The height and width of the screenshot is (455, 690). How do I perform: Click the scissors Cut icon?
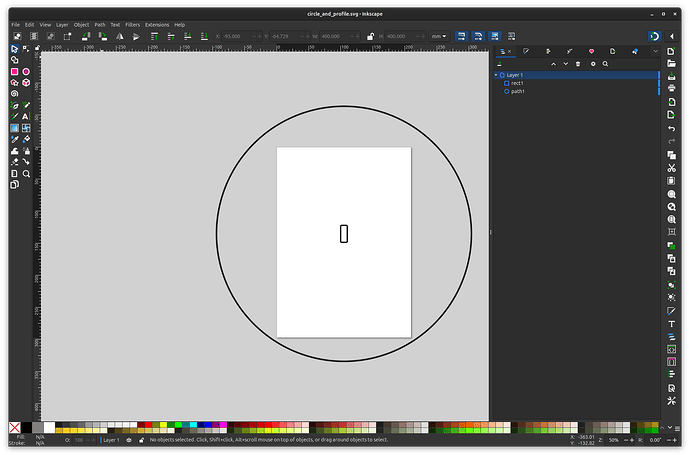coord(672,168)
